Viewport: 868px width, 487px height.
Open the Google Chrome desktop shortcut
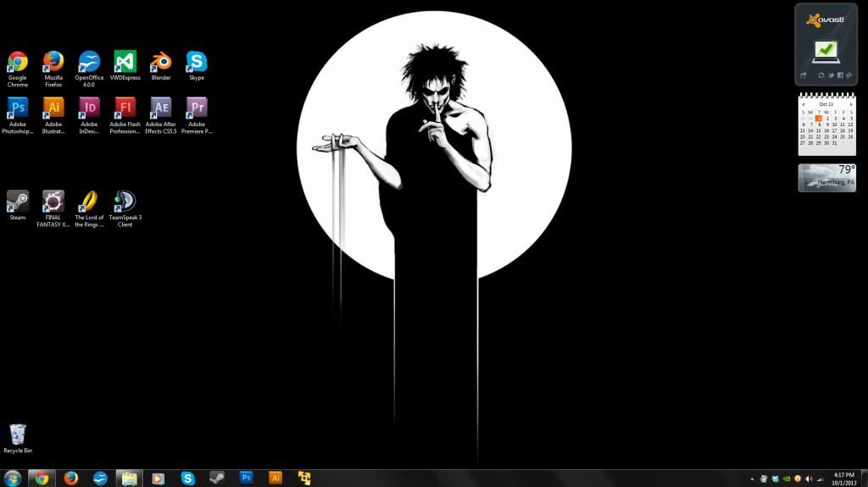[x=18, y=69]
